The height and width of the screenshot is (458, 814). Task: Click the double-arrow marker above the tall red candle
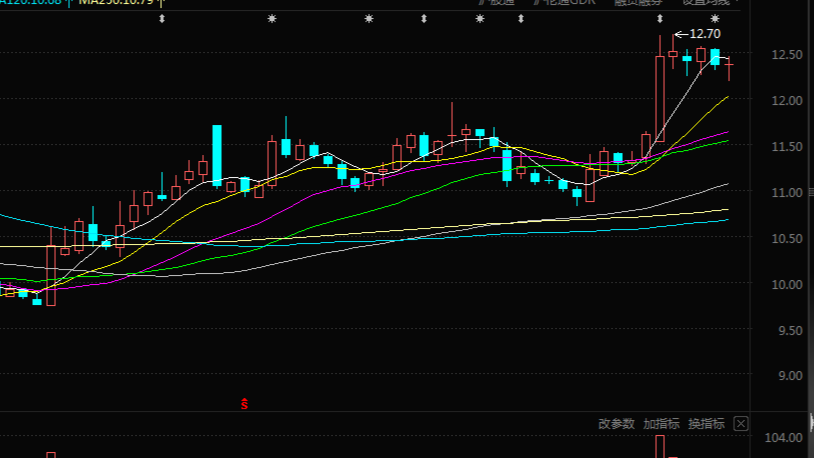coord(660,19)
